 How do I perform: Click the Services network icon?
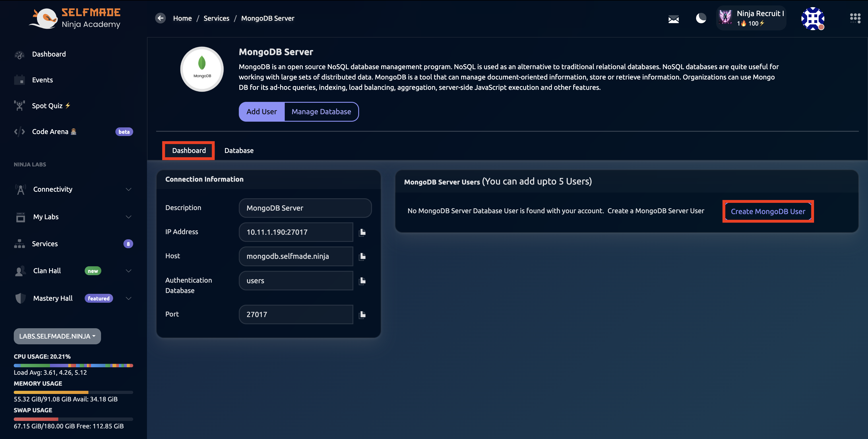[x=20, y=244]
